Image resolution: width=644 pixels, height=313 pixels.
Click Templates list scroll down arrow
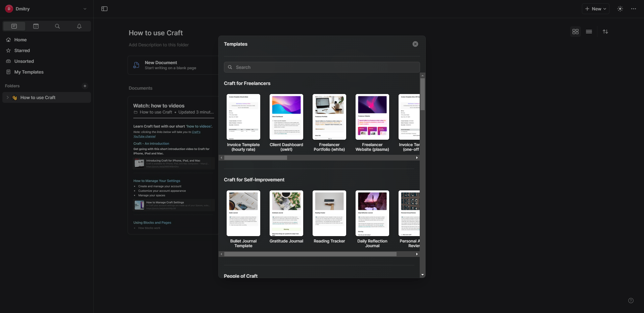click(x=422, y=275)
